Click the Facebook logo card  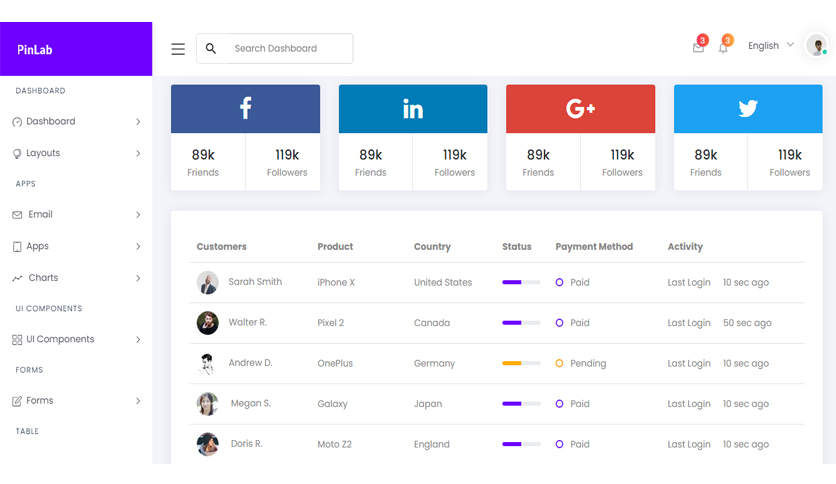245,109
